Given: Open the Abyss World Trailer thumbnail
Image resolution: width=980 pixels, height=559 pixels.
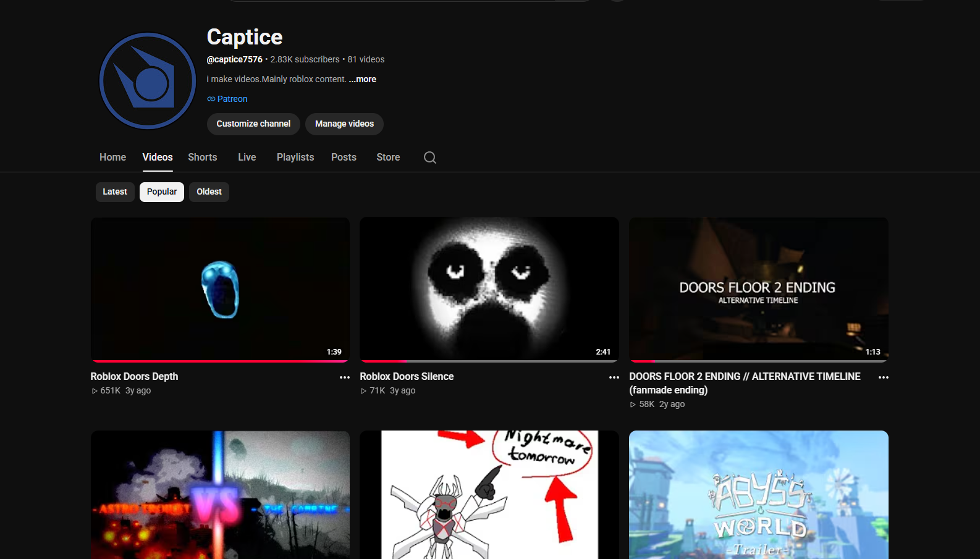Looking at the screenshot, I should [759, 495].
